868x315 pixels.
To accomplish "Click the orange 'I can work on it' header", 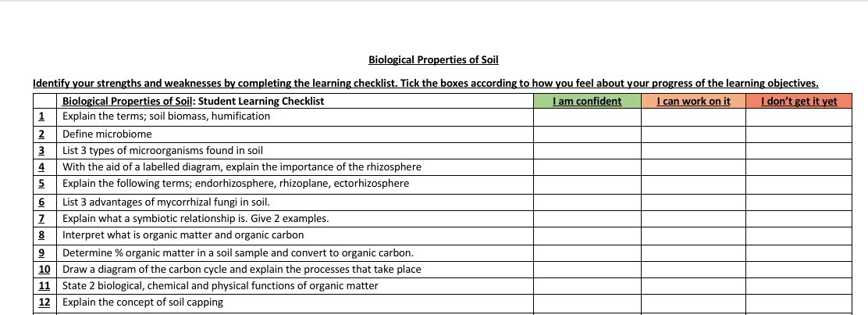I will [693, 101].
